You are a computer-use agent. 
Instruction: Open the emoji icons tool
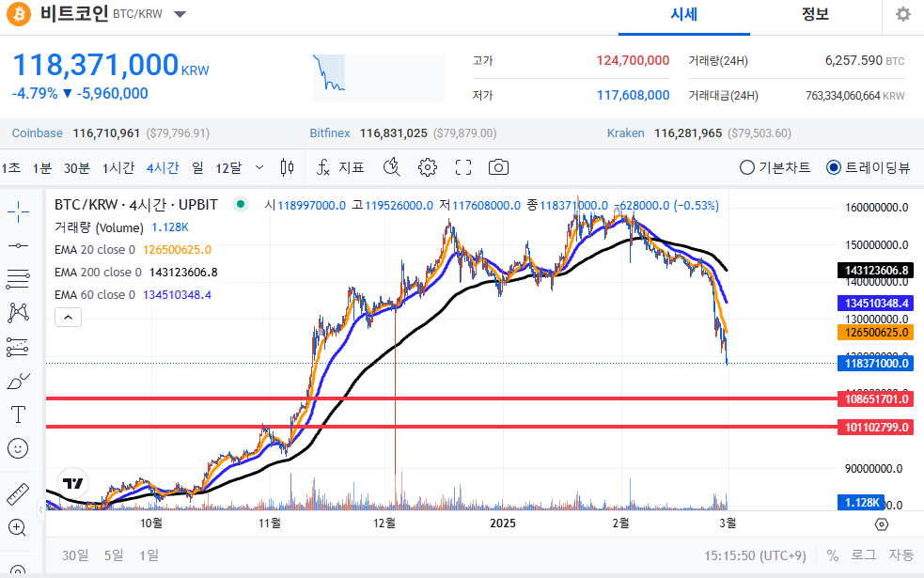pyautogui.click(x=18, y=448)
